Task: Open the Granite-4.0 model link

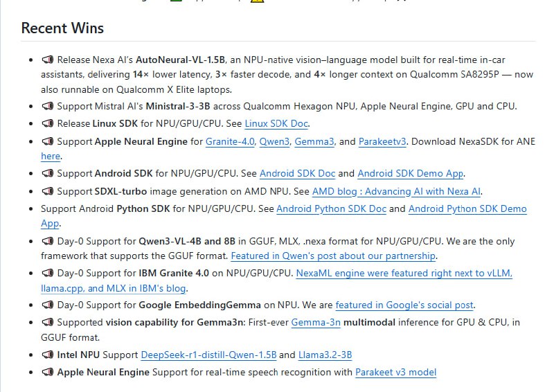Action: tap(229, 141)
